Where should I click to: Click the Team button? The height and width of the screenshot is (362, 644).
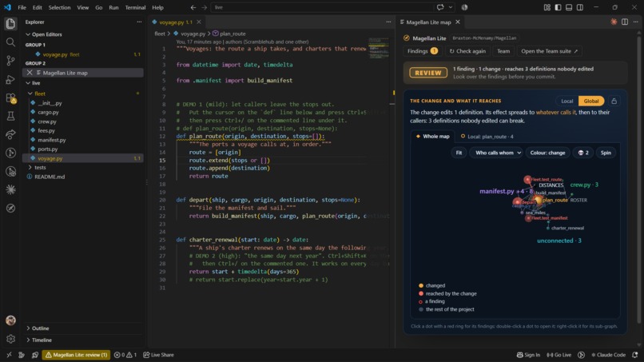503,51
